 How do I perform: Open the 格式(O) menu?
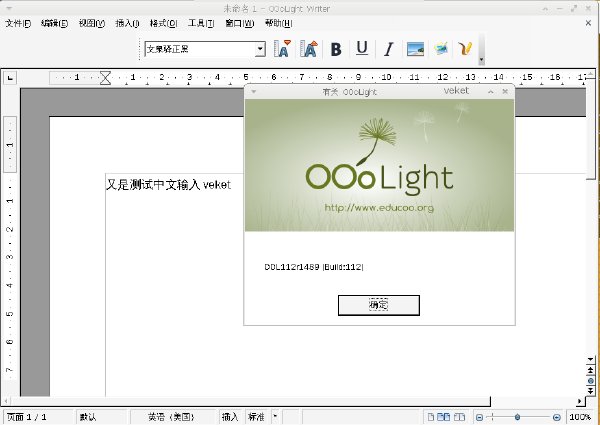pyautogui.click(x=163, y=23)
